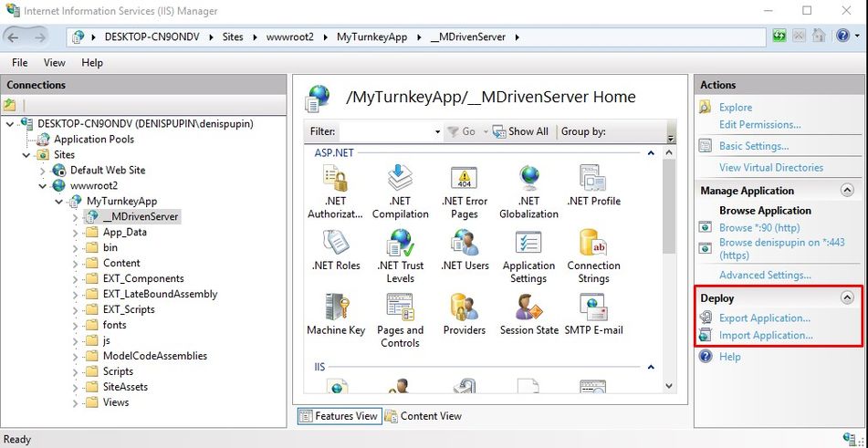Viewport: 868px width, 448px height.
Task: Open the .NET Authorization Rules feature icon
Action: click(336, 192)
